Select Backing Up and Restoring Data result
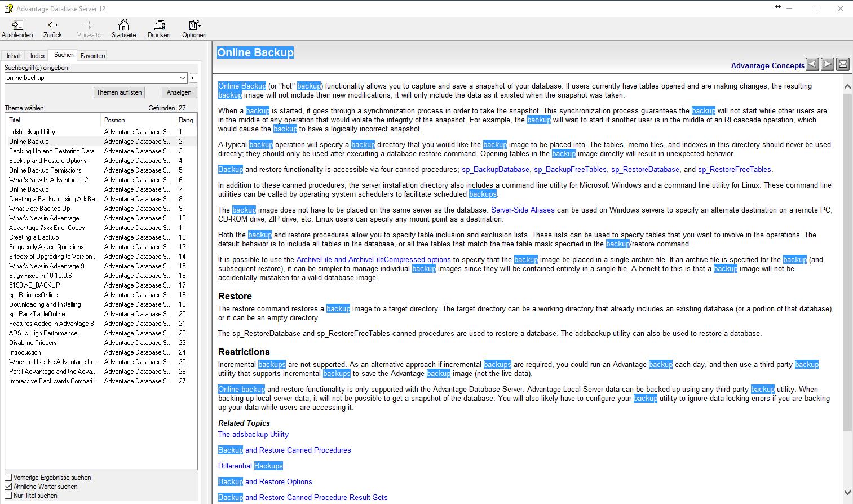This screenshot has height=504, width=853. (101, 151)
